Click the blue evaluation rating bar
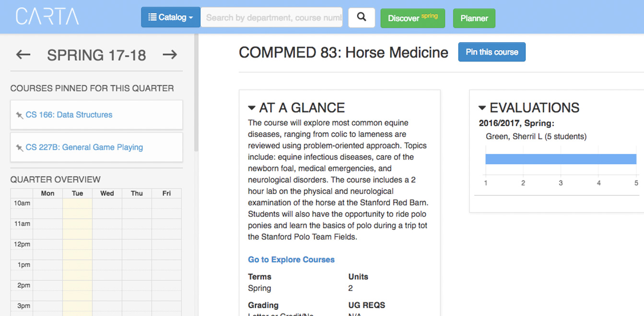 (x=560, y=159)
